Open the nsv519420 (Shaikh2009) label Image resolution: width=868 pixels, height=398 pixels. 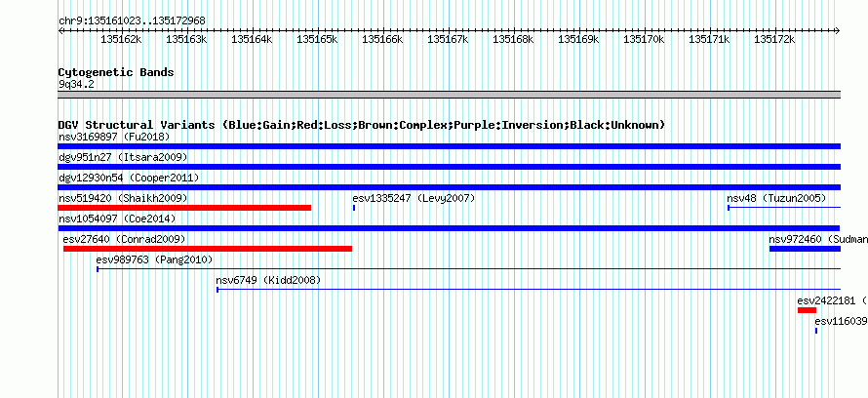(x=123, y=198)
